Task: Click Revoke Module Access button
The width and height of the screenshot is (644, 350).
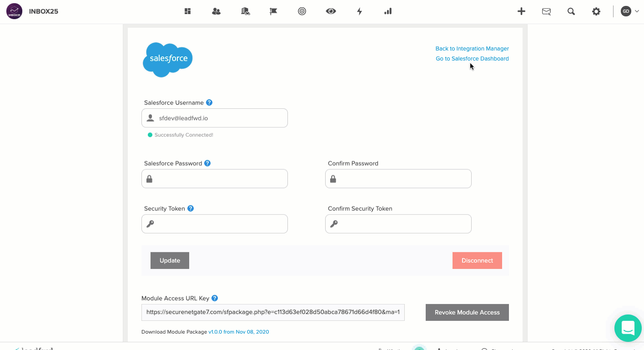Action: pyautogui.click(x=467, y=312)
